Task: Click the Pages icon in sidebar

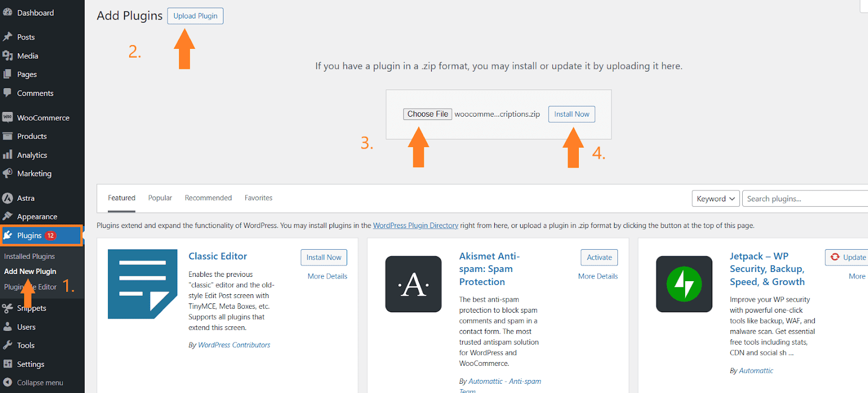Action: (8, 74)
